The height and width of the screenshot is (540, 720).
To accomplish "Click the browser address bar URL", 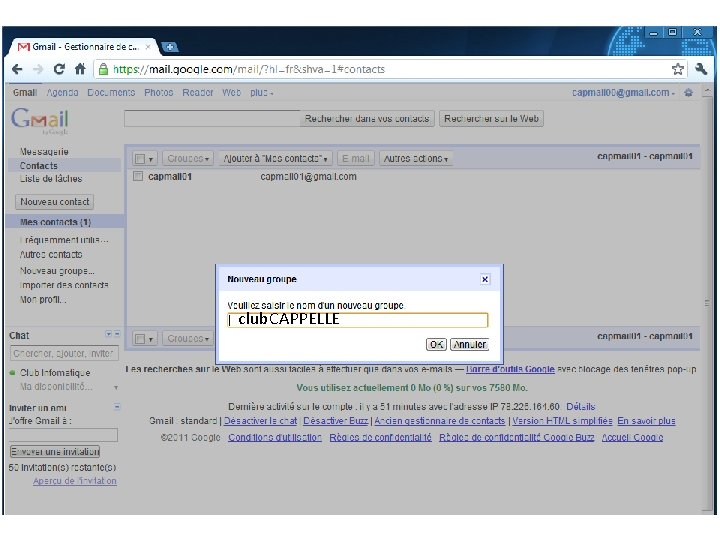I will 248,69.
